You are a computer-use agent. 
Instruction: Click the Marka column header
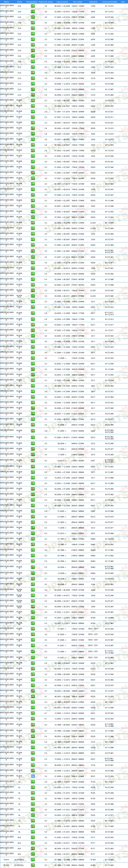(x=6, y=2)
